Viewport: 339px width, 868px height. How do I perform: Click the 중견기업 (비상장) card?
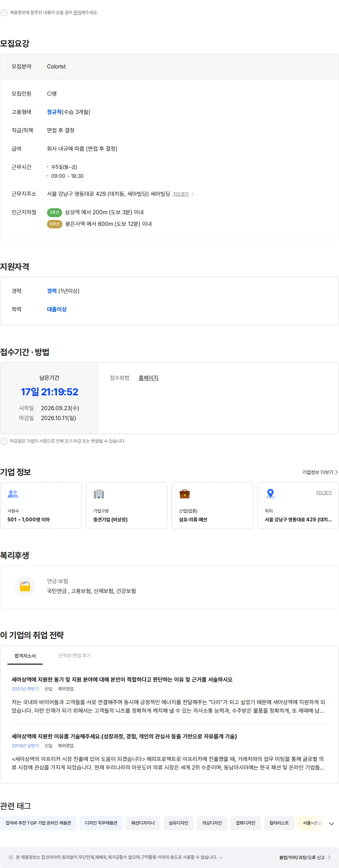126,505
